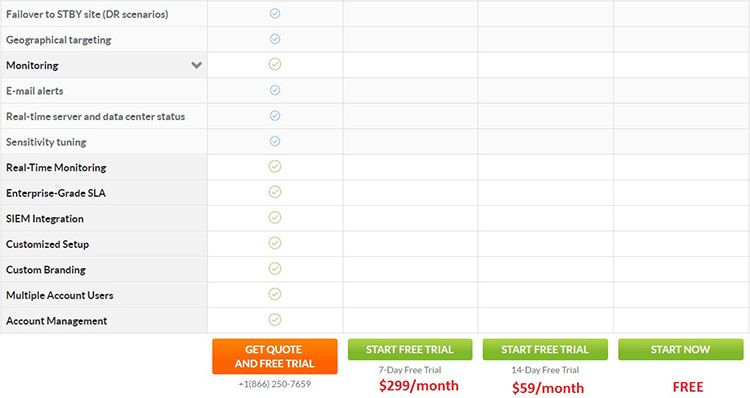
Task: Start the 7-Day free trial
Action: (410, 350)
